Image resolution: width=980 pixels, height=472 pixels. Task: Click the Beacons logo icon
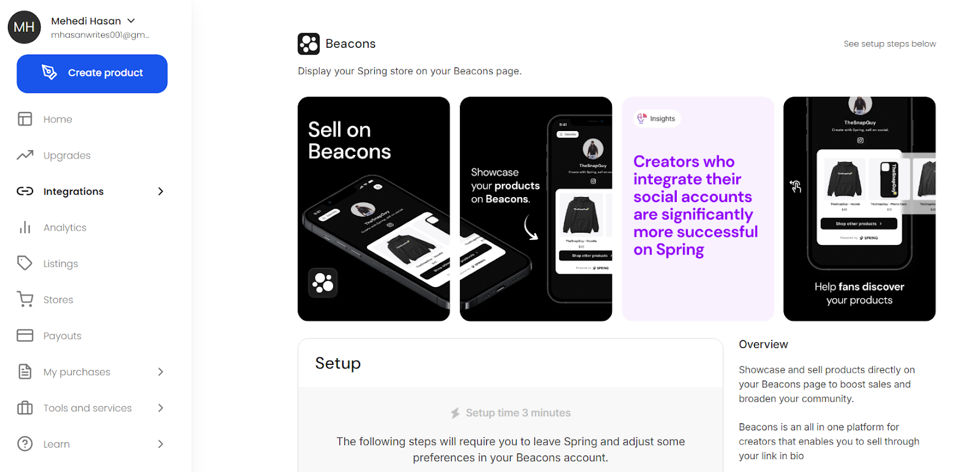[x=309, y=43]
